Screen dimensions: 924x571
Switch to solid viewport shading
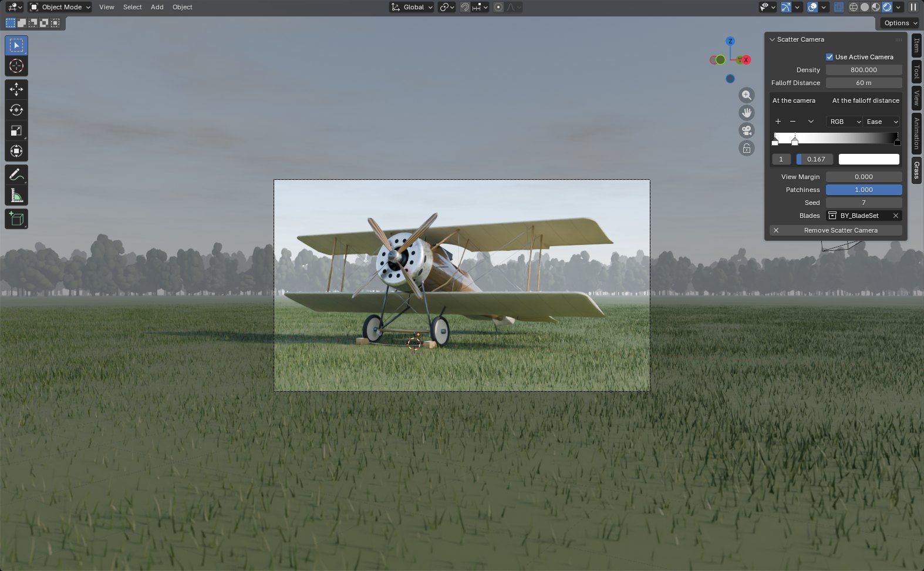pyautogui.click(x=865, y=7)
